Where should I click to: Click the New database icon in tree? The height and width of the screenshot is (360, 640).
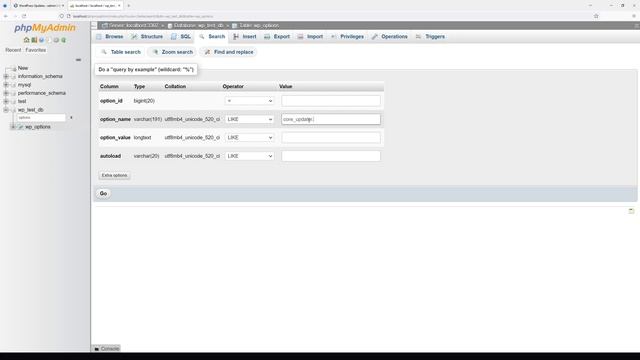pyautogui.click(x=13, y=68)
